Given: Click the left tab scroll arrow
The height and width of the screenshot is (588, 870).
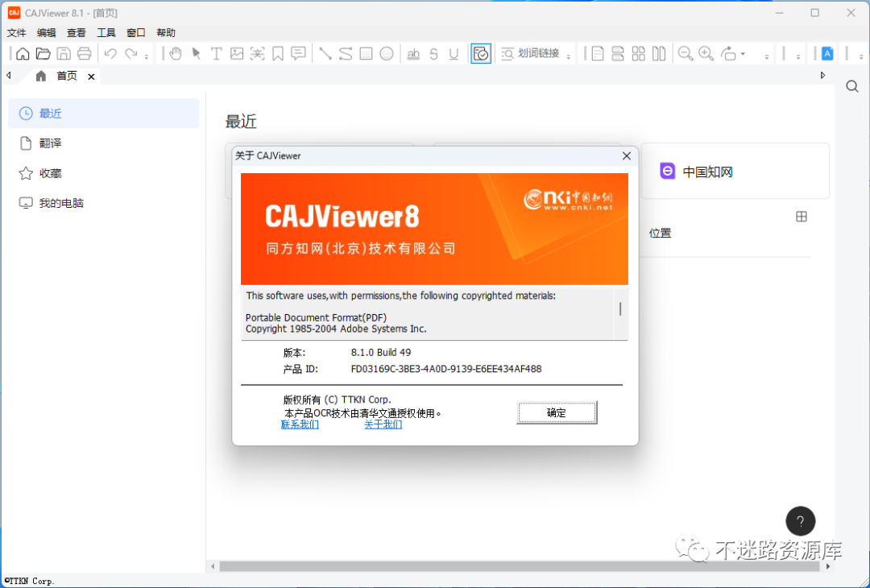Looking at the screenshot, I should coord(9,76).
